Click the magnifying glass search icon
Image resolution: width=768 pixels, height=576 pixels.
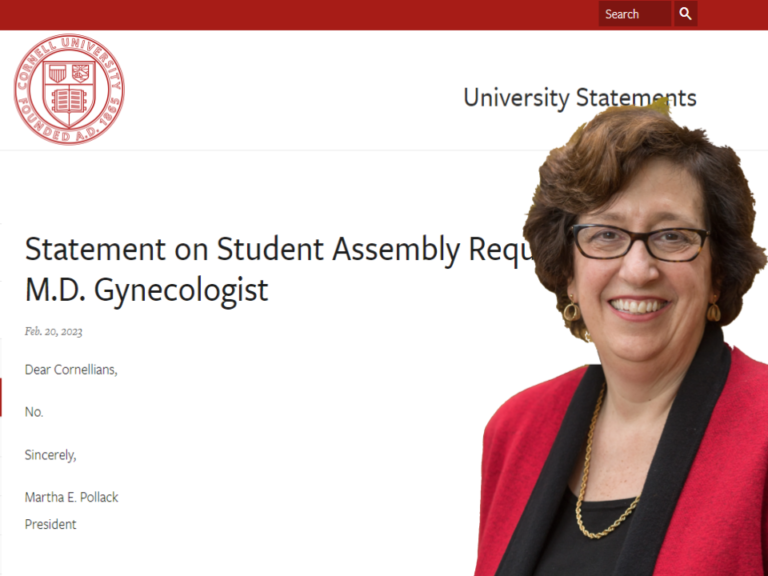685,14
